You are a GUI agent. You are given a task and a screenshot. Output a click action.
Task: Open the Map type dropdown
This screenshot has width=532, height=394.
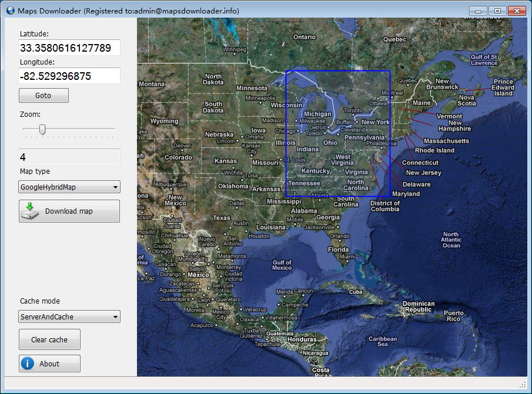click(x=69, y=187)
